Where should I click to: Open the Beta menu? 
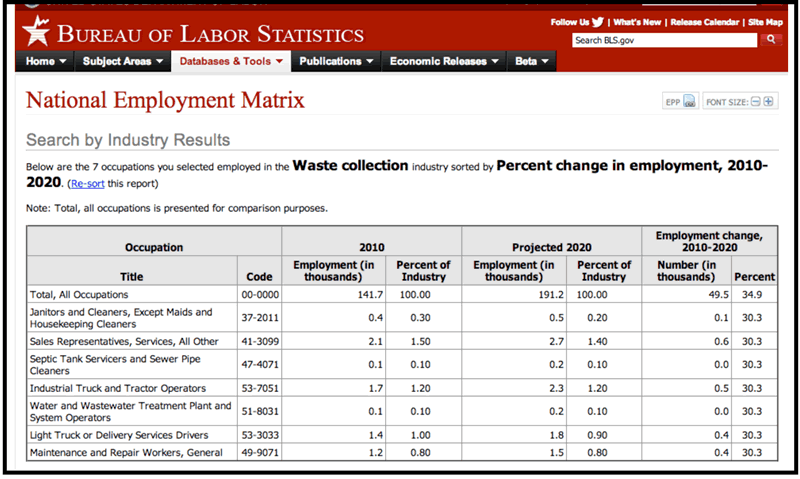531,61
